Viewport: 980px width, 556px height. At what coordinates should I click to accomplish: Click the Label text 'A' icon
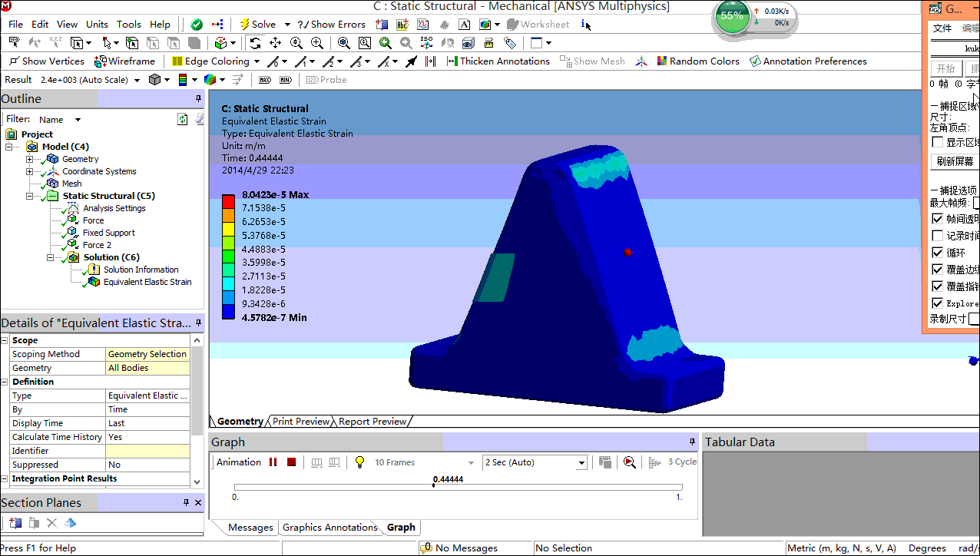click(x=464, y=25)
